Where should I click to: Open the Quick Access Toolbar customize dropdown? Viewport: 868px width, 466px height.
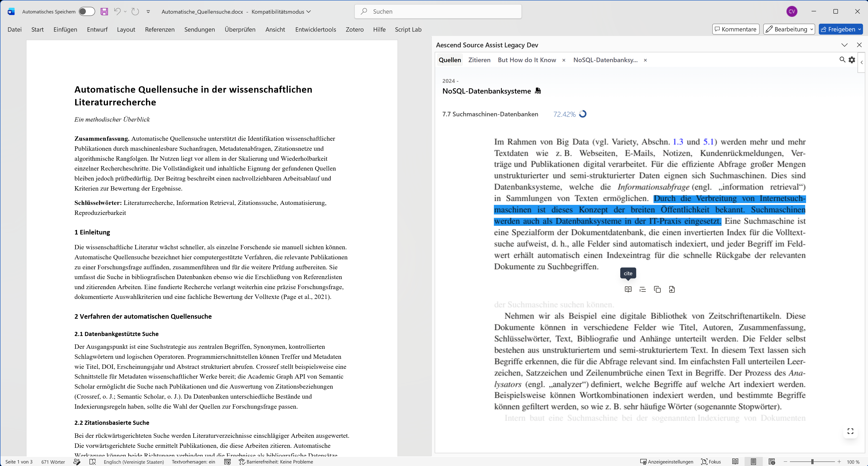pos(148,11)
